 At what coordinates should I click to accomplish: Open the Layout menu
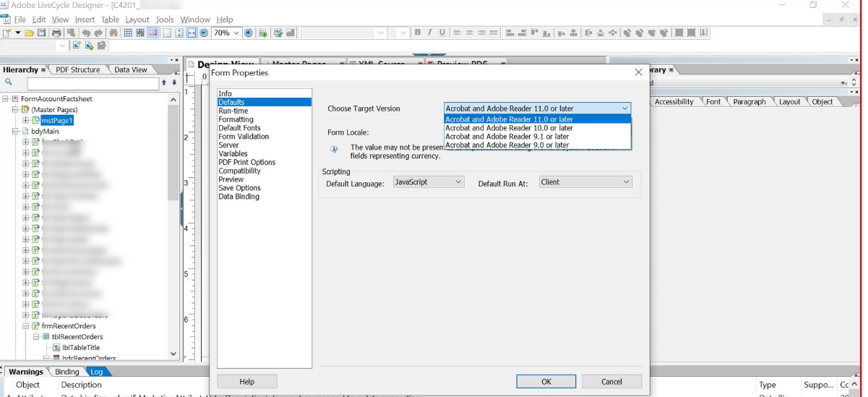click(137, 20)
